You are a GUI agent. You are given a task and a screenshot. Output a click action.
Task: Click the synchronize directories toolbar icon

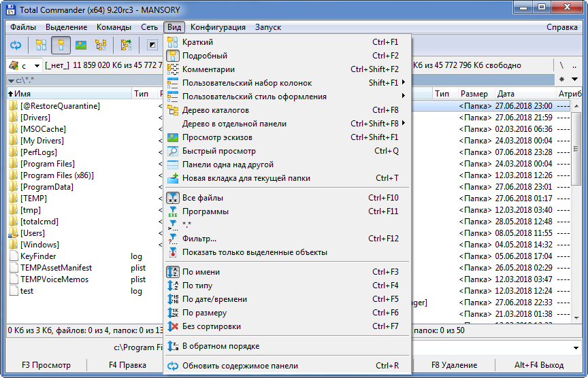(x=126, y=46)
